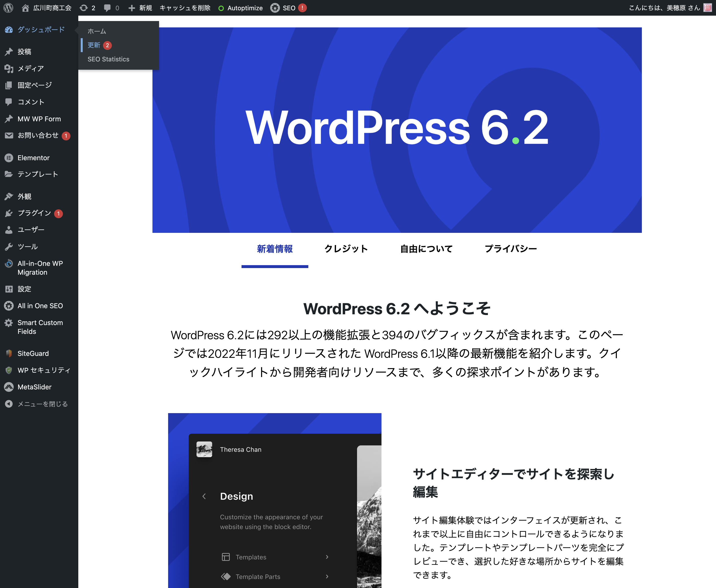Image resolution: width=716 pixels, height=588 pixels.
Task: Switch to the クレジット tab
Action: [x=346, y=249]
